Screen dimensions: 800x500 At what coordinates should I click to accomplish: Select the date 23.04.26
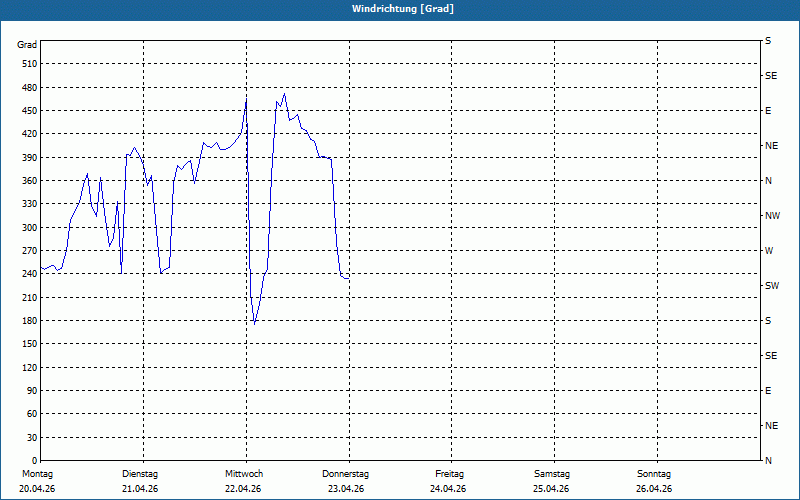(346, 489)
